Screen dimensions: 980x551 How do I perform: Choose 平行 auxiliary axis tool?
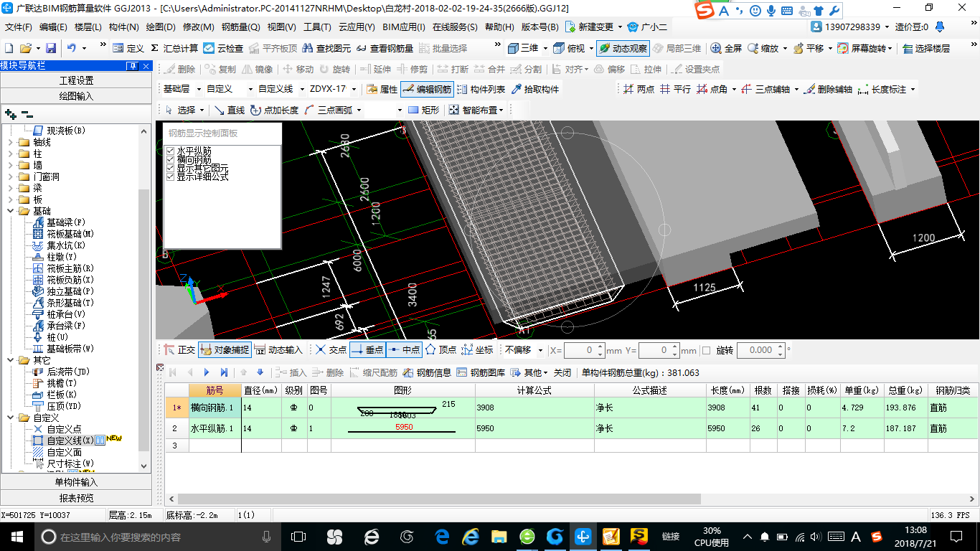tap(675, 90)
